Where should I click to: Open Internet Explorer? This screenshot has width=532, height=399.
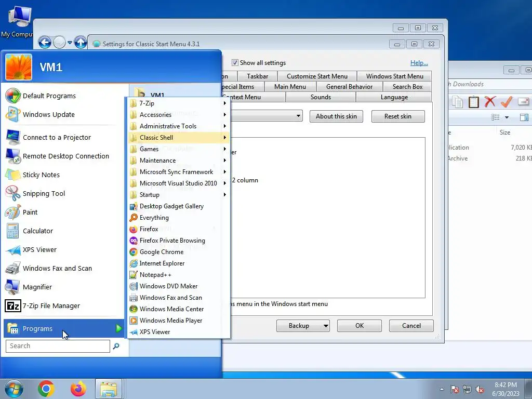tap(178, 263)
